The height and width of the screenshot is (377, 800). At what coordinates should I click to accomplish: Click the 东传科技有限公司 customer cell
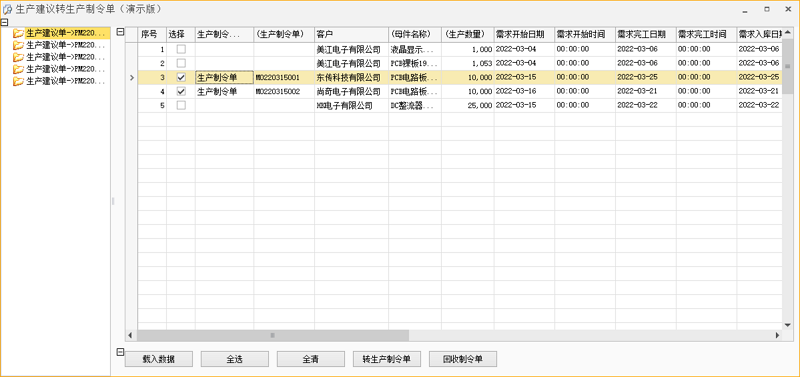[x=352, y=78]
